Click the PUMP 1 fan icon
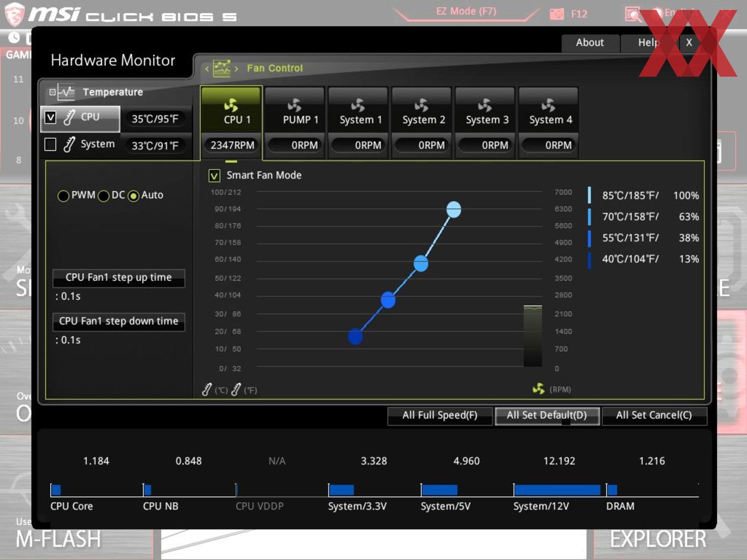747x560 pixels. (295, 105)
